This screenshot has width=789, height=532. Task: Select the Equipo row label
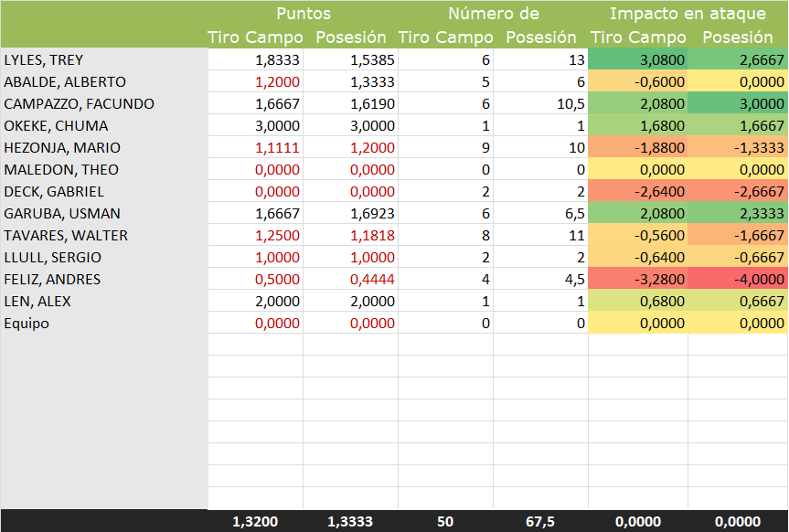(x=28, y=324)
